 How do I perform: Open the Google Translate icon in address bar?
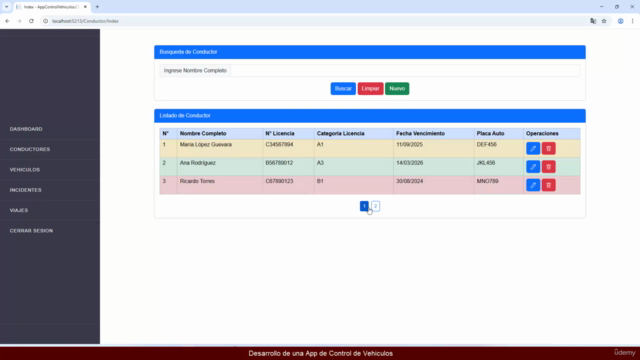tap(593, 21)
